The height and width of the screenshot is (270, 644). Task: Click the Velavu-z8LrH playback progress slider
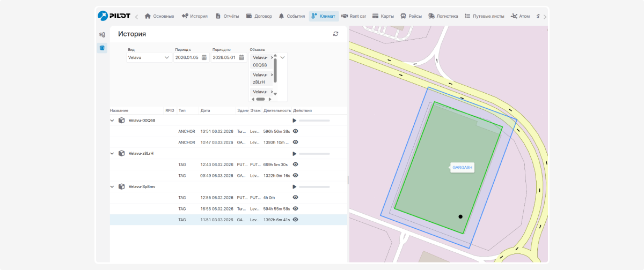(314, 154)
